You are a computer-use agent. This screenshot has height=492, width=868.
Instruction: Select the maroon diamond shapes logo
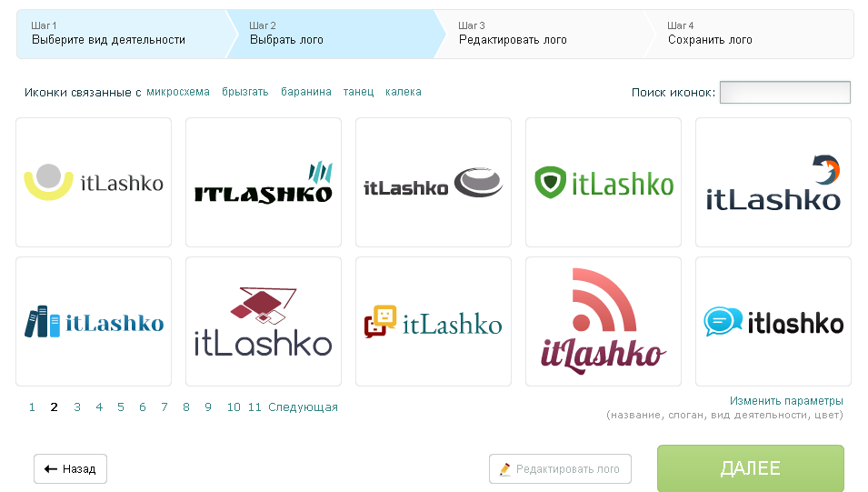coord(264,321)
